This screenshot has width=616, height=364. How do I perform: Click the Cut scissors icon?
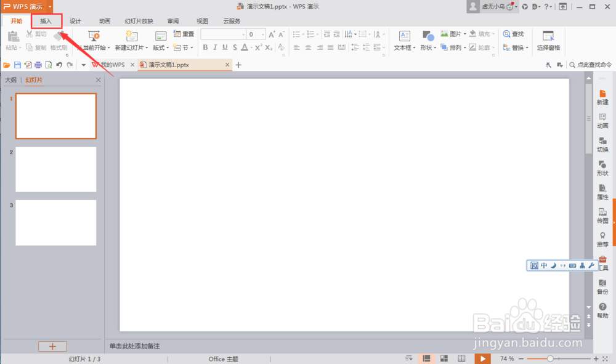(x=30, y=34)
